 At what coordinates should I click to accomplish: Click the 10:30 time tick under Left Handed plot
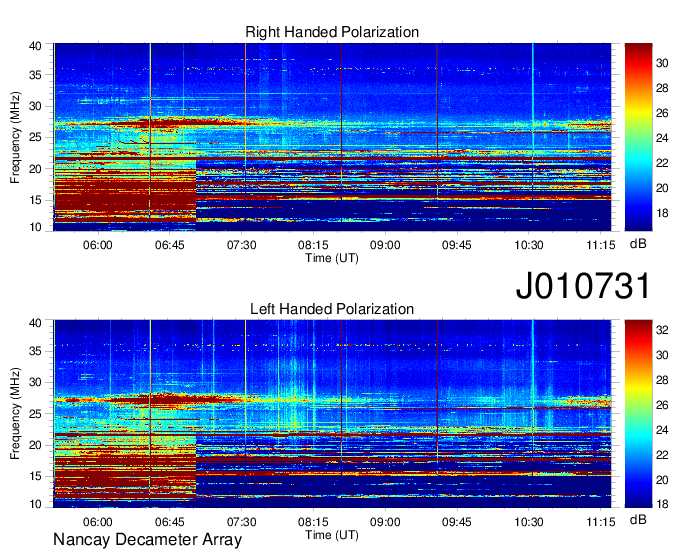529,522
